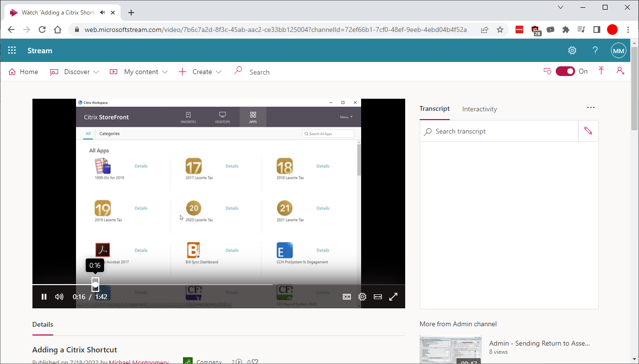Go to browser home page icon

point(58,30)
